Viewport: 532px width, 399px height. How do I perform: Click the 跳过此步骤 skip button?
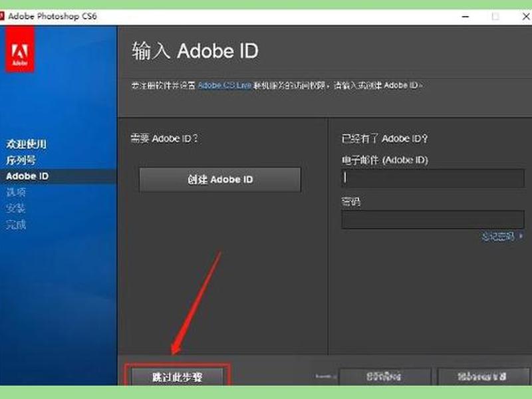click(177, 376)
